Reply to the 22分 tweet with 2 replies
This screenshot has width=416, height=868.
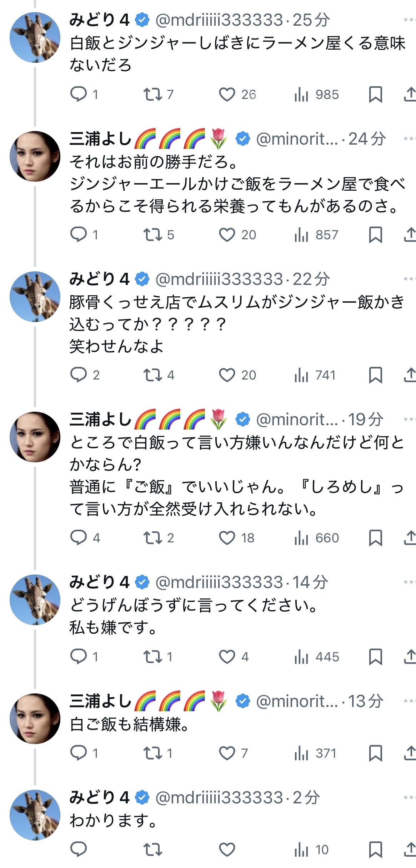79,375
